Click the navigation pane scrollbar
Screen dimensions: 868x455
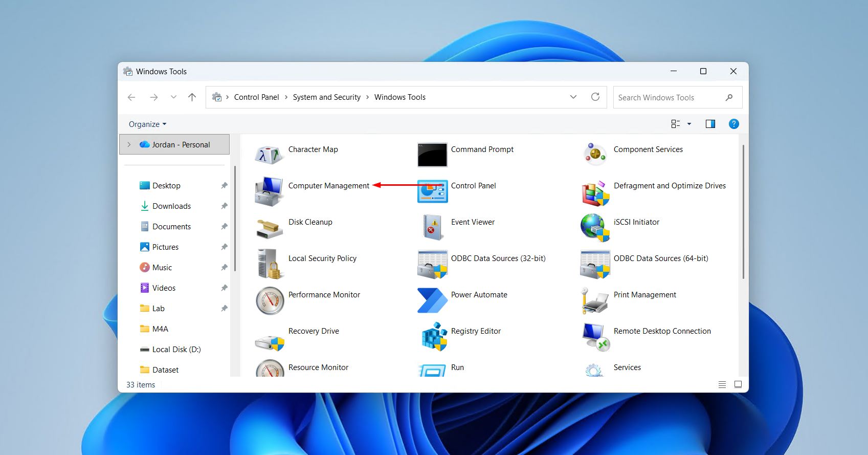pyautogui.click(x=235, y=219)
